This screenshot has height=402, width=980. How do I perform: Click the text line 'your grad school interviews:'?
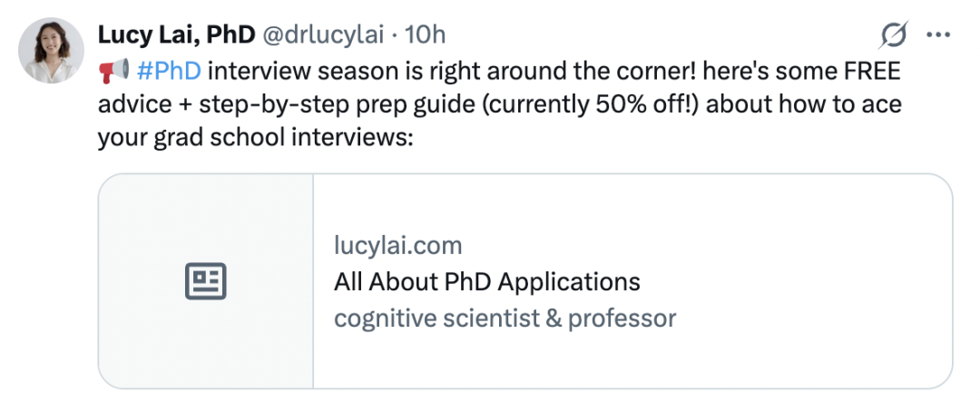(256, 136)
